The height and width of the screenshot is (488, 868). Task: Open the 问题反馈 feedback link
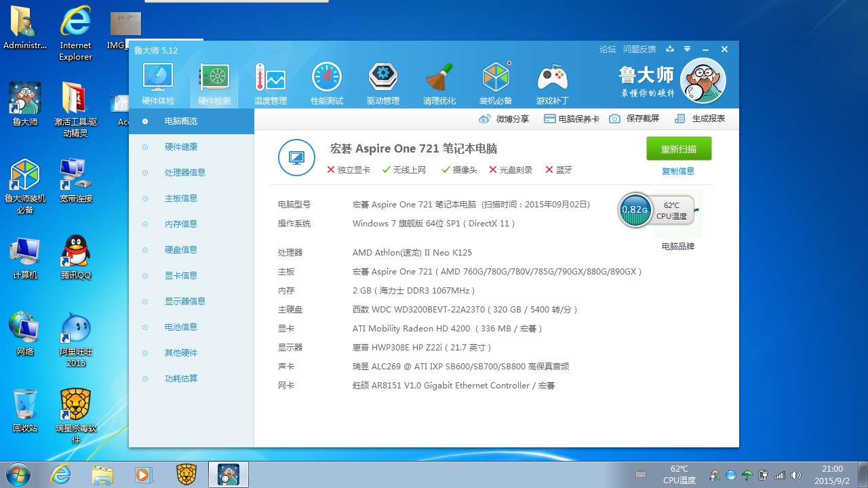[639, 49]
